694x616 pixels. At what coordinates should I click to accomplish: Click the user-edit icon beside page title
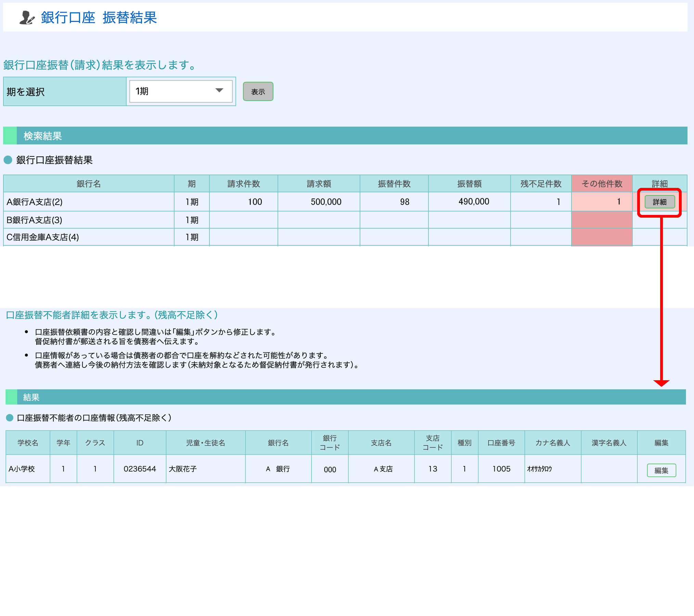pyautogui.click(x=27, y=17)
